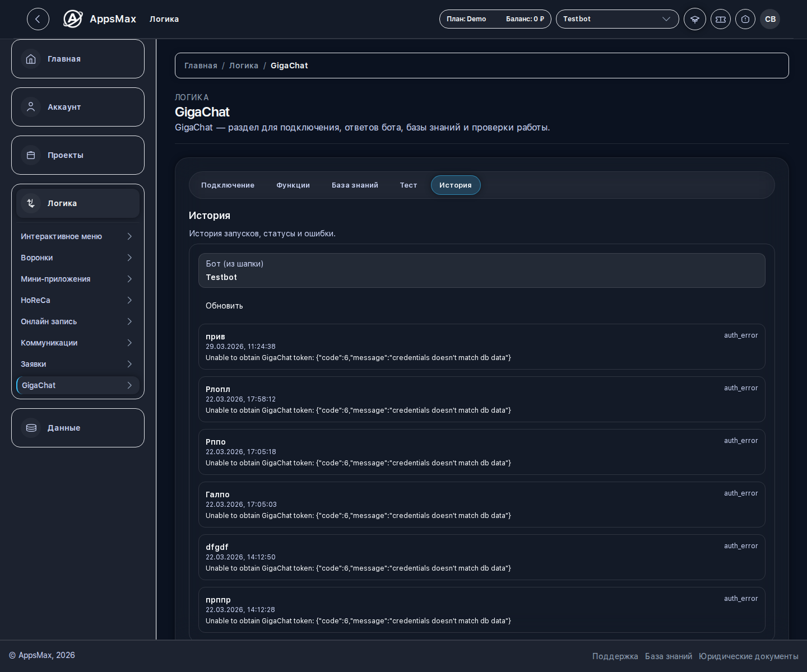Viewport: 807px width, 672px height.
Task: Click the ticket icon in header
Action: [721, 19]
